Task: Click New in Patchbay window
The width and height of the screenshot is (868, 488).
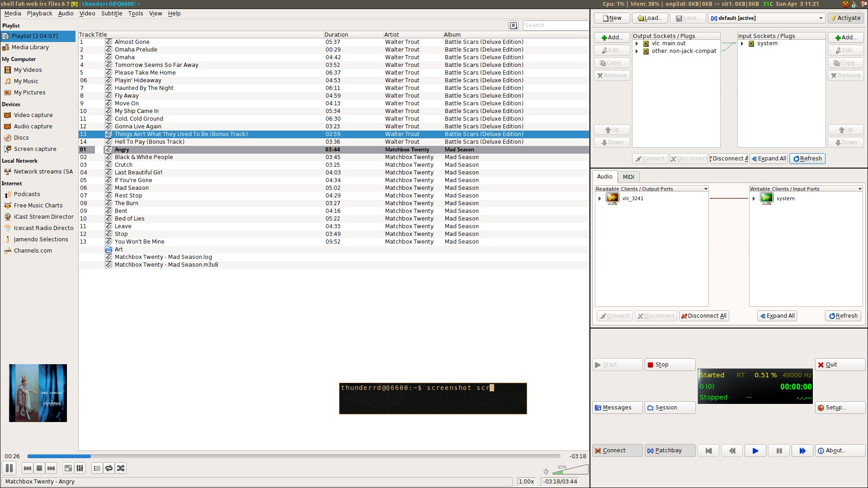Action: point(612,18)
